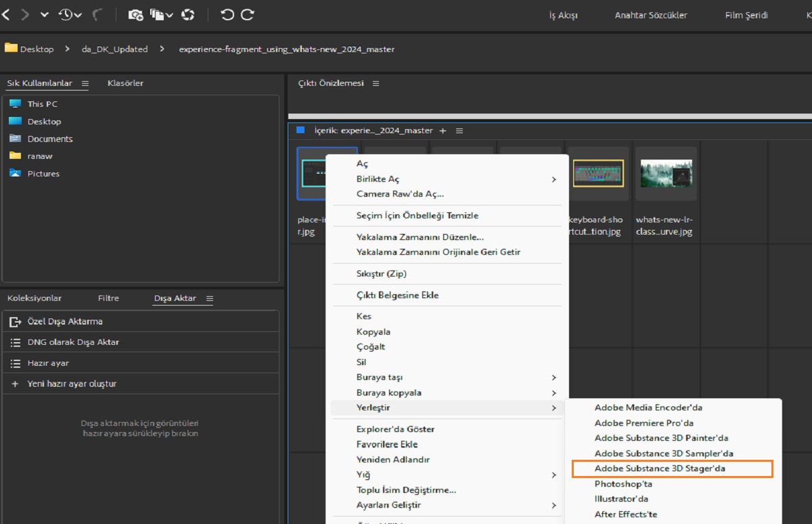The width and height of the screenshot is (812, 524).
Task: Open the Çıktı Önizlemesi panel menu
Action: 376,84
